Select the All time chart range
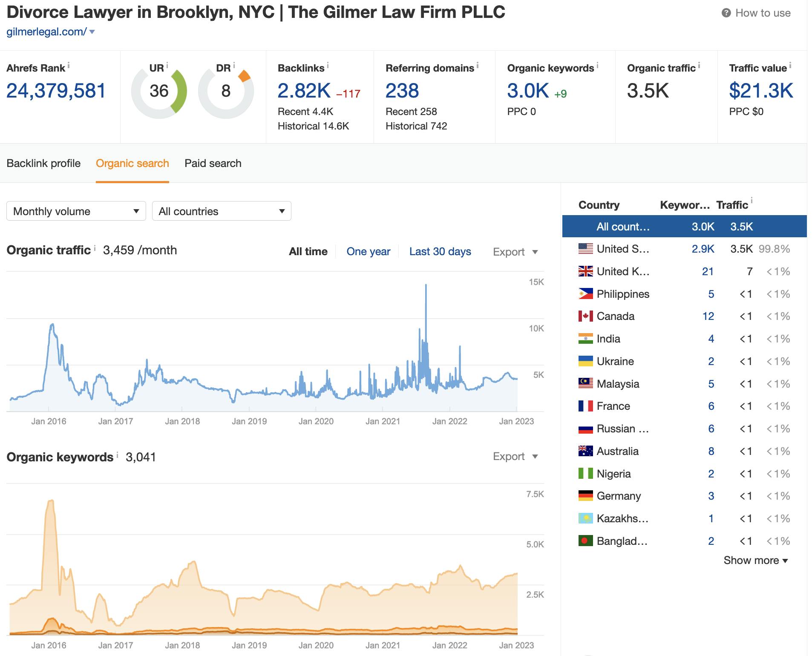 [x=308, y=251]
